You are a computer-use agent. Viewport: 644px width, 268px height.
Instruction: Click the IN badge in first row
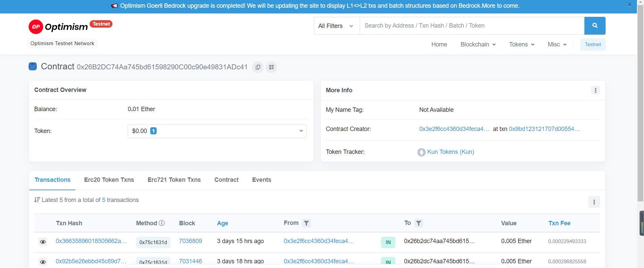(388, 242)
